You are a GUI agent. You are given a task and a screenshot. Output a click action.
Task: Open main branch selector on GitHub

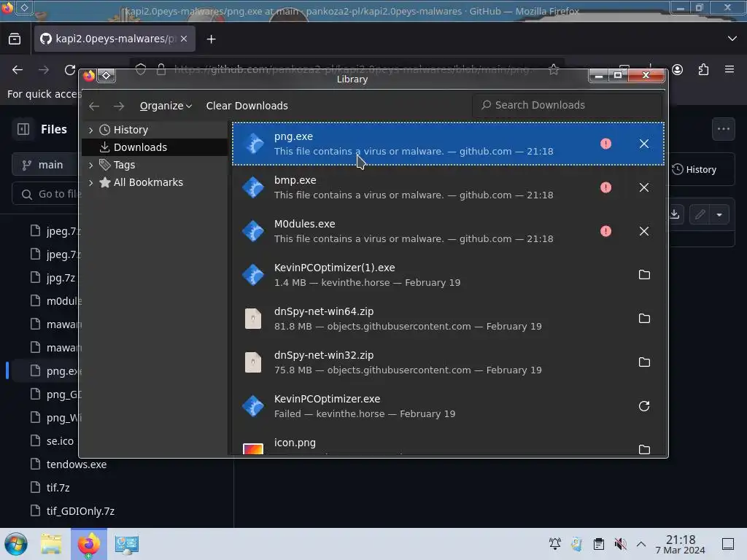pos(45,165)
